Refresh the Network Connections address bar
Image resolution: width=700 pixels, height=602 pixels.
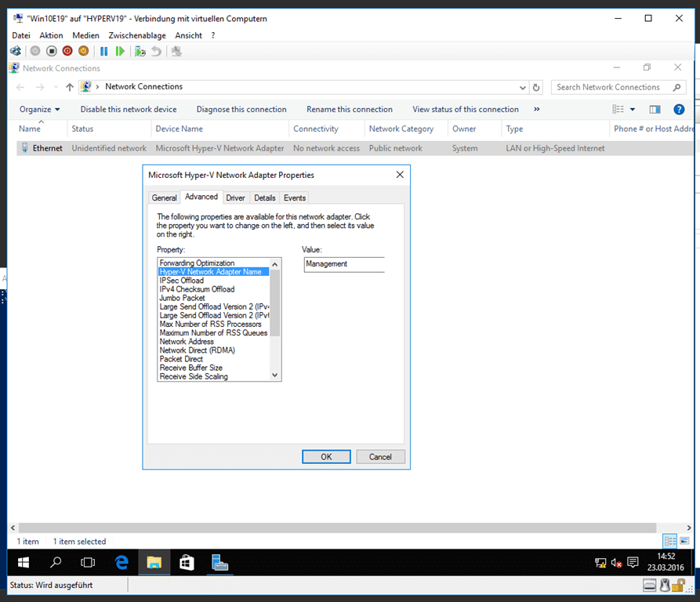pos(536,88)
